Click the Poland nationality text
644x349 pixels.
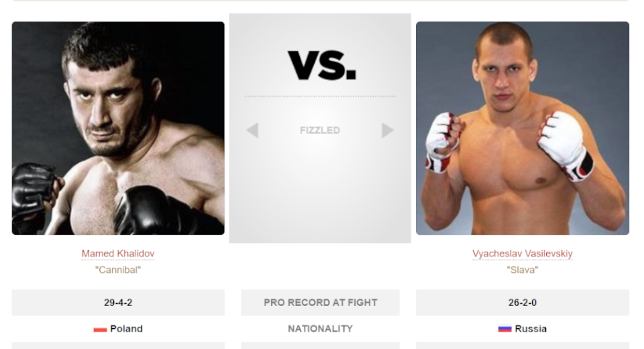[x=126, y=329]
